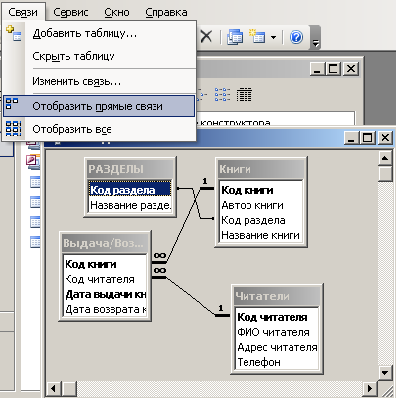Select Телефон field in Читатели
This screenshot has height=398, width=396.
click(x=277, y=362)
